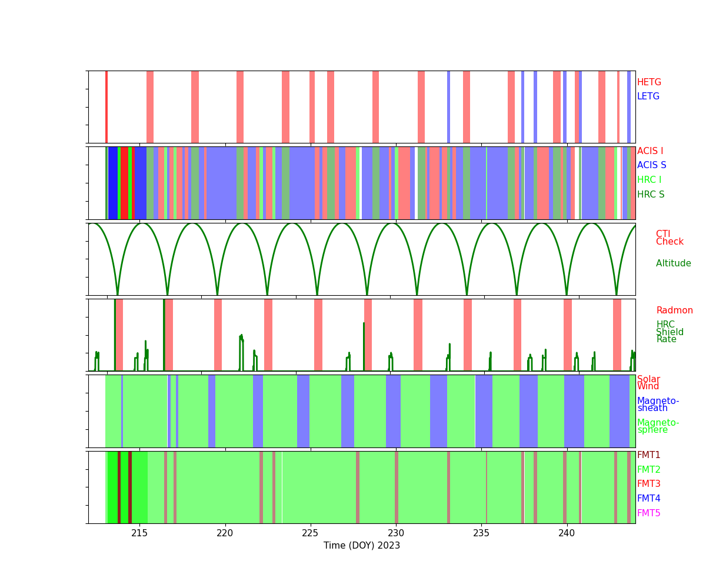Click the thin dark red HETG bar near DOY 213
Screen dimensions: 706x588
(x=106, y=107)
